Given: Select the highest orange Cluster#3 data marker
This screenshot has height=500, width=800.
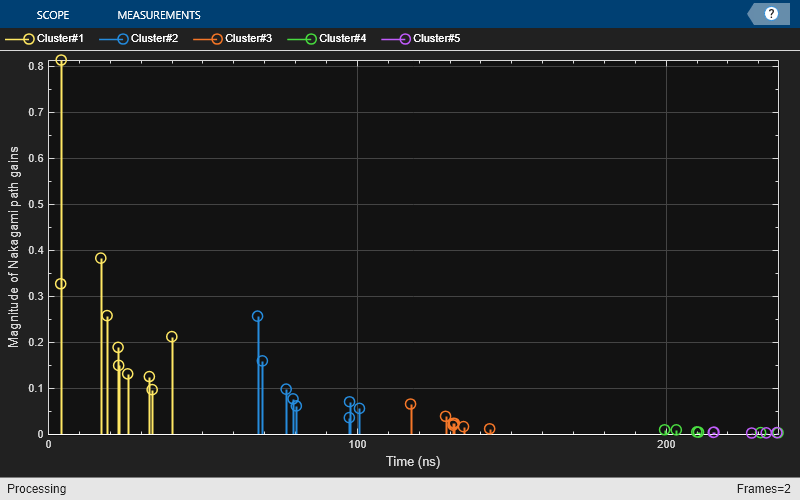Looking at the screenshot, I should pyautogui.click(x=410, y=404).
